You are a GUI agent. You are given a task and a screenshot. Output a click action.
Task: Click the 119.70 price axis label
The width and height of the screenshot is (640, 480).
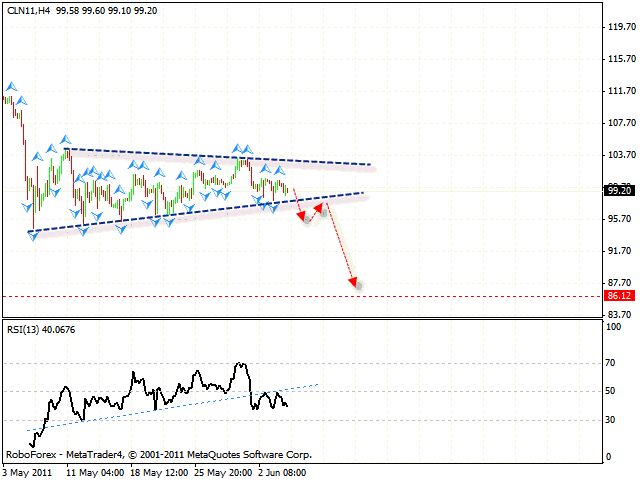coord(621,29)
